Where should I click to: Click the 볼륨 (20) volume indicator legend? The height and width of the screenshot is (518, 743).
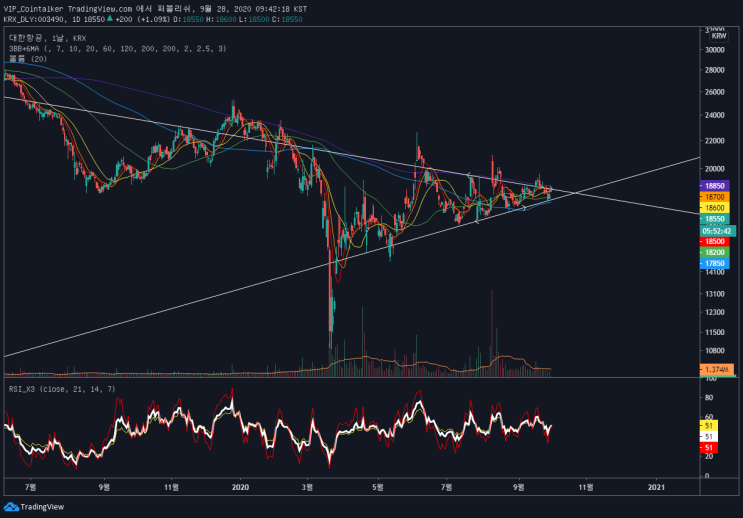click(27, 59)
